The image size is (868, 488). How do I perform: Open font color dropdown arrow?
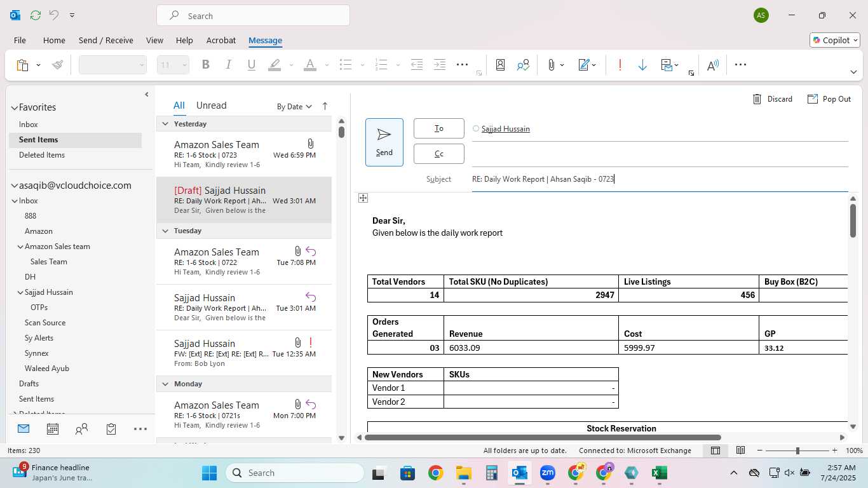(327, 65)
